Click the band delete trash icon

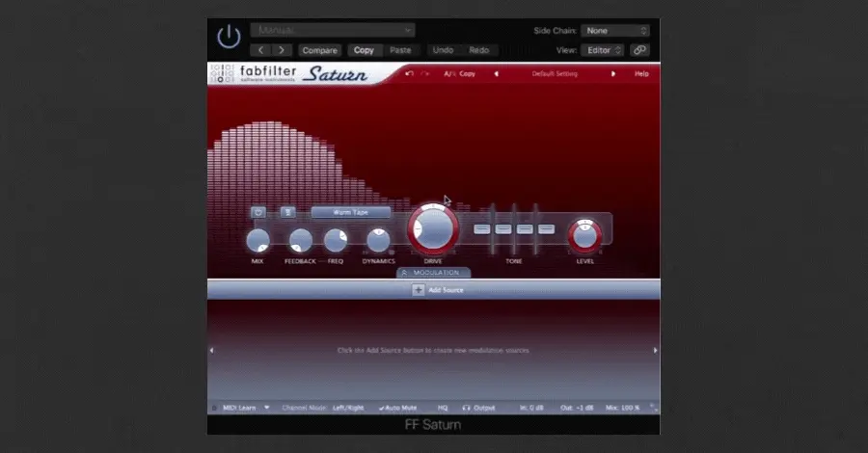[x=287, y=212]
